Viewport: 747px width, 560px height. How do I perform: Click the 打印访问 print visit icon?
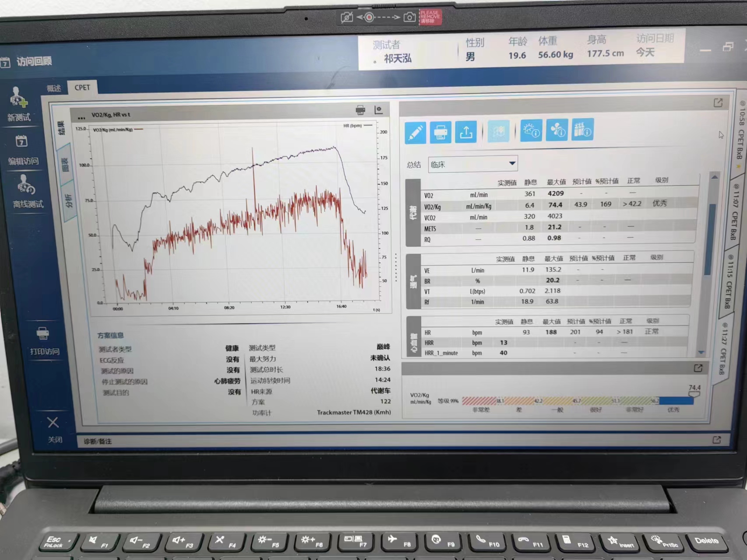(x=42, y=334)
